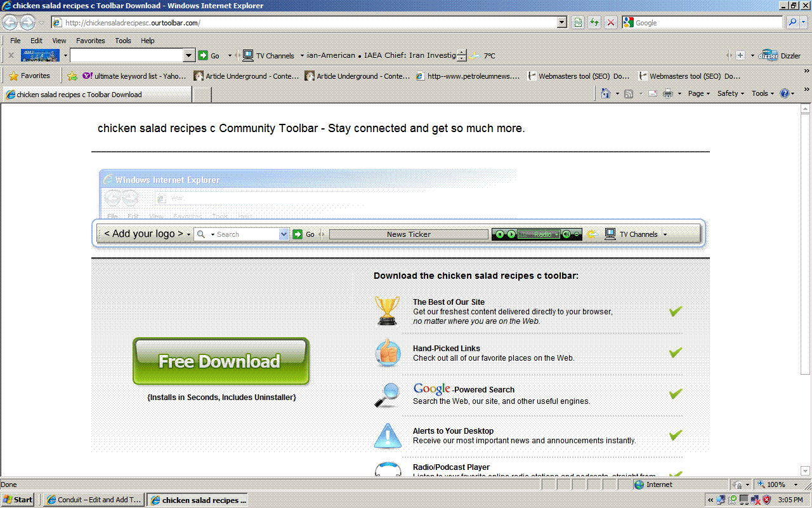Click the Favorites star button
The image size is (812, 508).
[29, 76]
